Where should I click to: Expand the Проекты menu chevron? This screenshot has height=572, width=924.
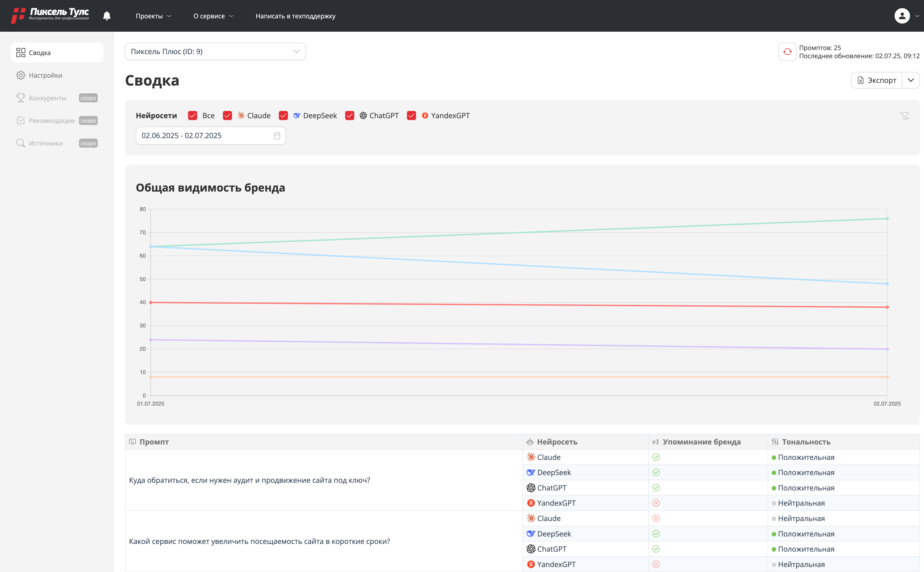[169, 16]
